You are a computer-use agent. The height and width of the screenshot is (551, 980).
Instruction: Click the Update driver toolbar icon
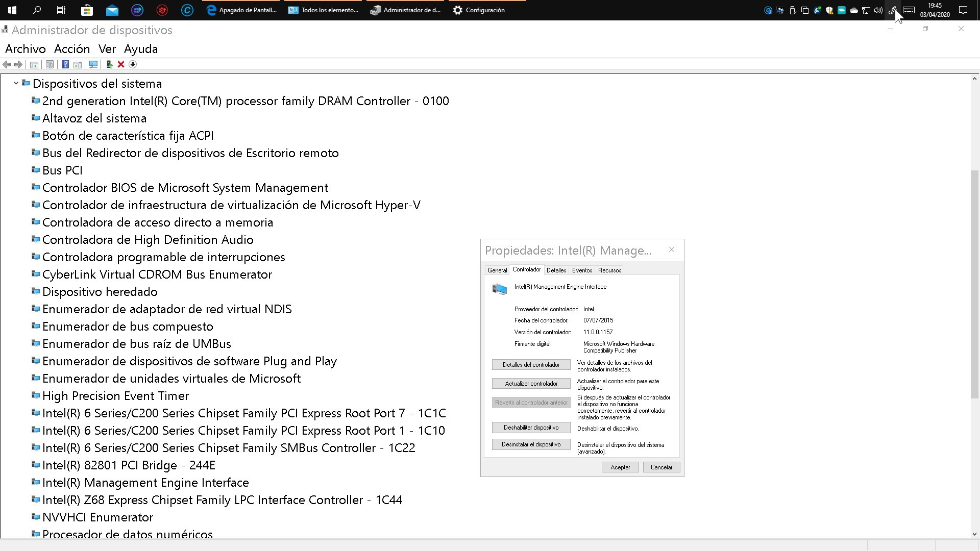coord(109,64)
